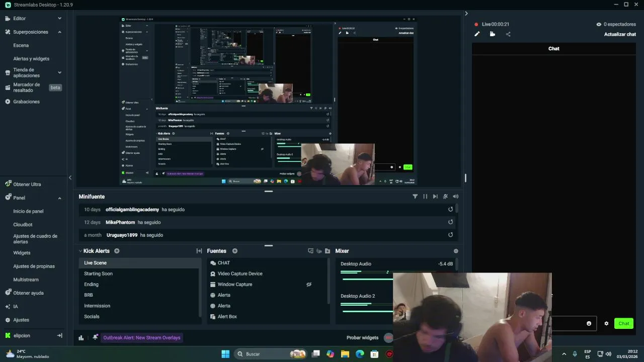
Task: Select the Live Scene
Action: pos(139,263)
